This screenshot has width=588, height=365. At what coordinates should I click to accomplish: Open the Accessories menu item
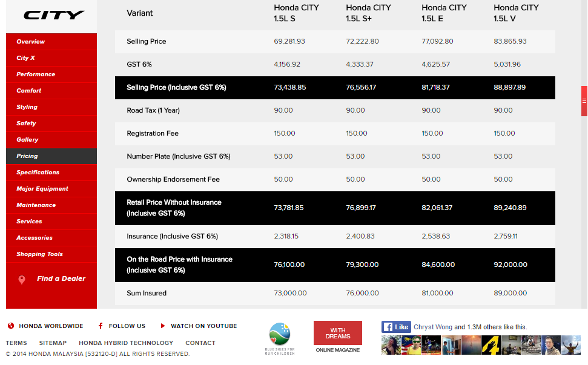pyautogui.click(x=35, y=238)
